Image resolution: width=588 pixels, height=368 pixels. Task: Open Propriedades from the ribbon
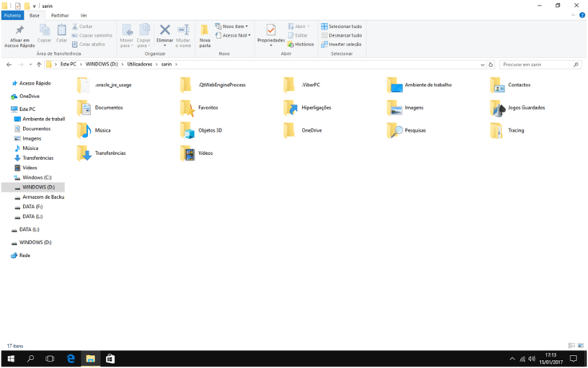pyautogui.click(x=271, y=32)
